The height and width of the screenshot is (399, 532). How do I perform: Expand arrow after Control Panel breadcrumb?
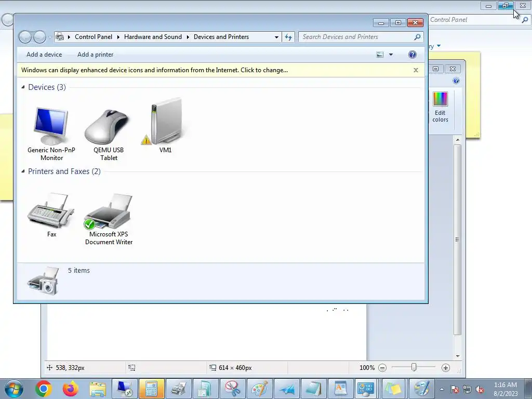pos(118,37)
